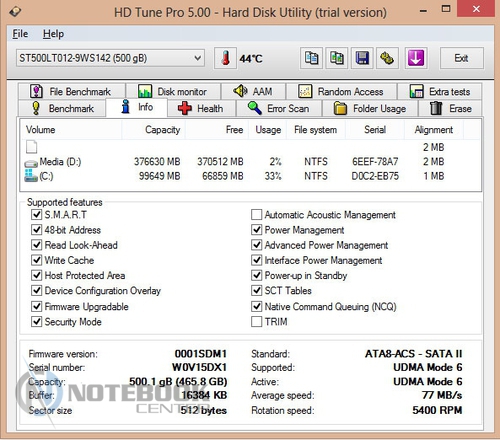
Task: Toggle the 48-bit Address checkbox
Action: click(36, 230)
